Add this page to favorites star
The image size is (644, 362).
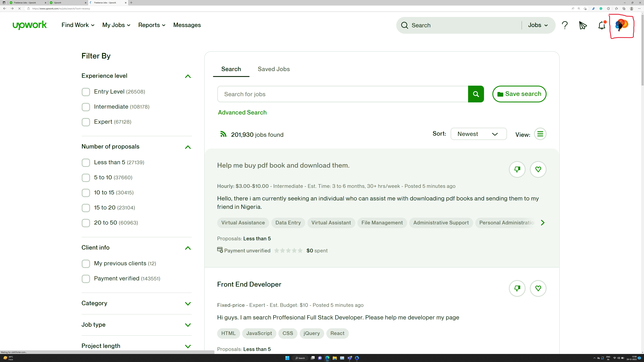click(x=585, y=9)
